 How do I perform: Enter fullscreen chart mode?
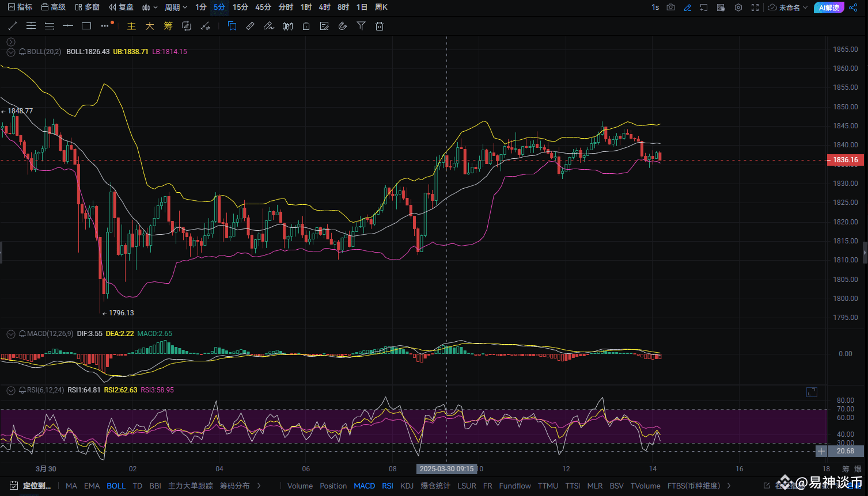755,7
